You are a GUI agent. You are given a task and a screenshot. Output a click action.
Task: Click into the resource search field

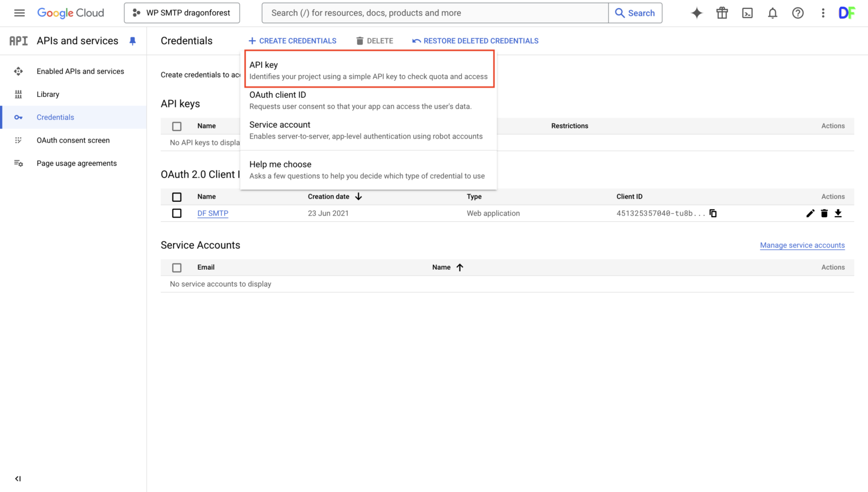435,13
